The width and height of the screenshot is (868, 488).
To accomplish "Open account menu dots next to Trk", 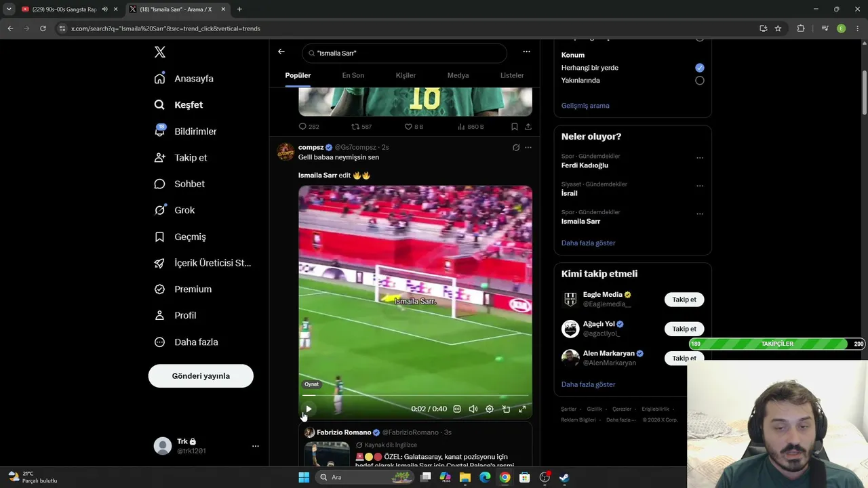I will pyautogui.click(x=256, y=446).
